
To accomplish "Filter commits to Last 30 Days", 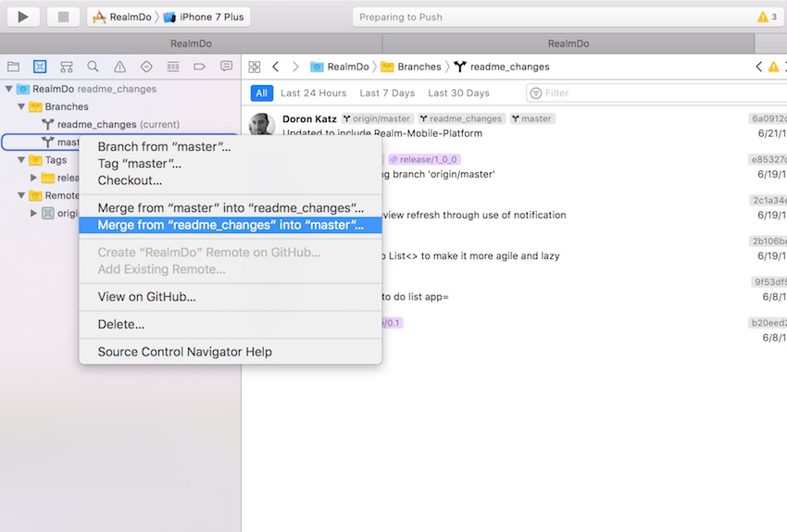I will click(458, 93).
